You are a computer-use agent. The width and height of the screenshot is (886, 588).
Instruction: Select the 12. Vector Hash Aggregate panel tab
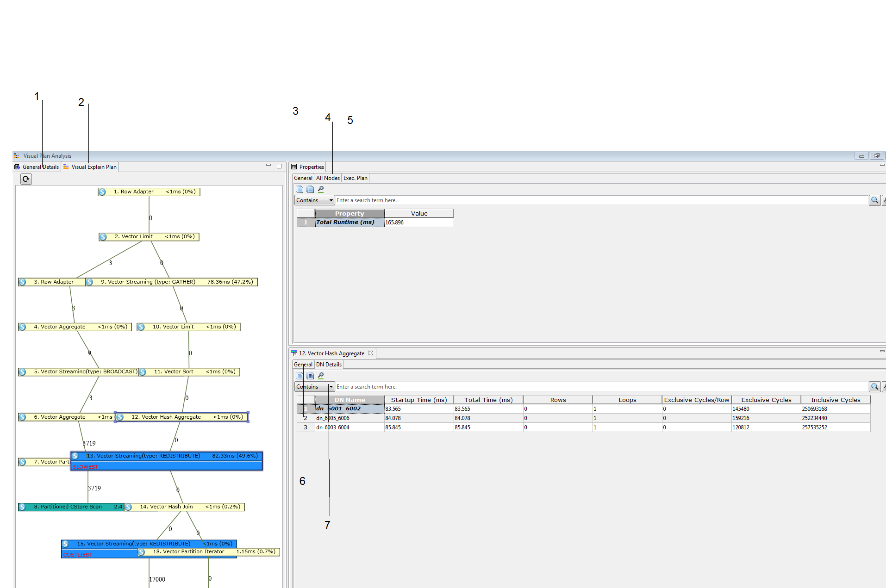click(x=332, y=353)
